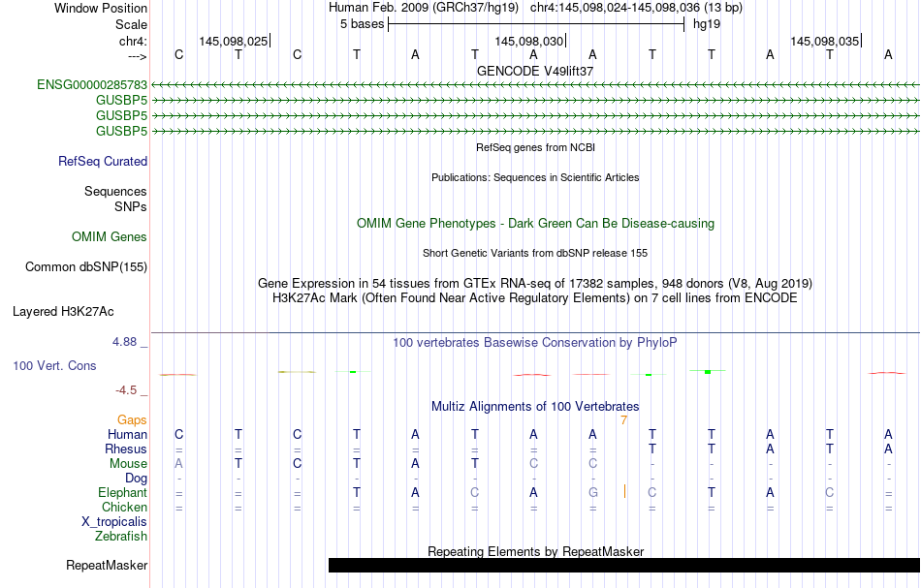Open the 'RefSeq genes from NCBI' track title
Image resolution: width=921 pixels, height=588 pixels.
(535, 147)
